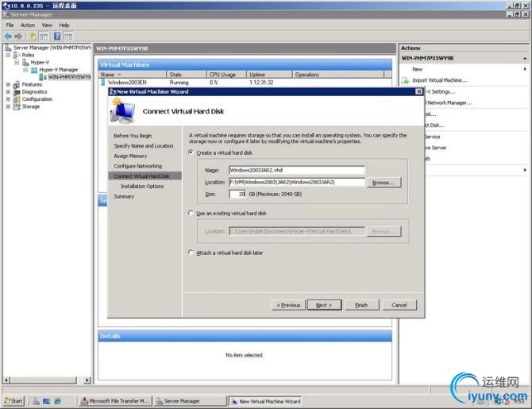Screen dimensions: 532x409
Task: Select WIN-PHM7PXSWY98 server in tree
Action: tap(69, 77)
